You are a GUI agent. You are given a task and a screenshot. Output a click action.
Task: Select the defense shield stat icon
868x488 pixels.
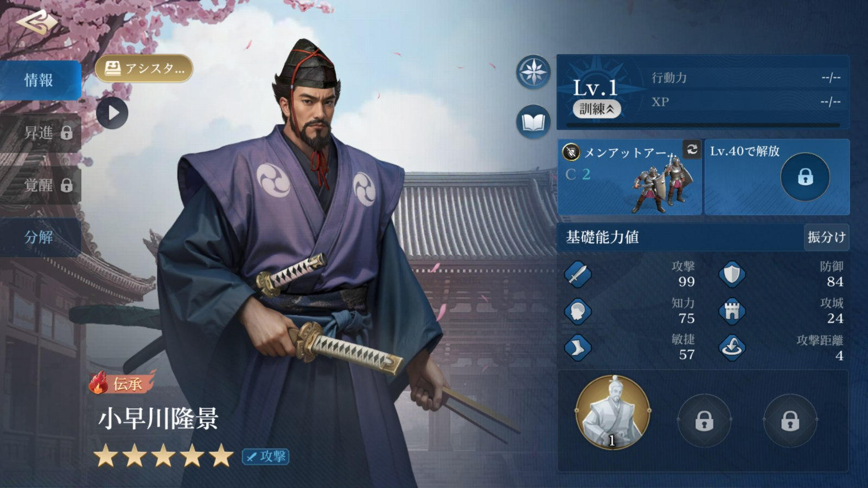(x=732, y=274)
